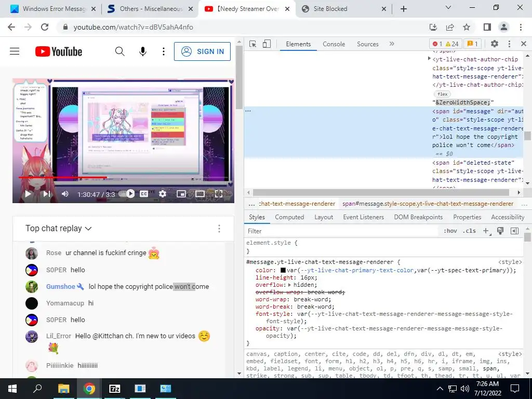
Task: Share this page icon in address bar
Action: 450,27
